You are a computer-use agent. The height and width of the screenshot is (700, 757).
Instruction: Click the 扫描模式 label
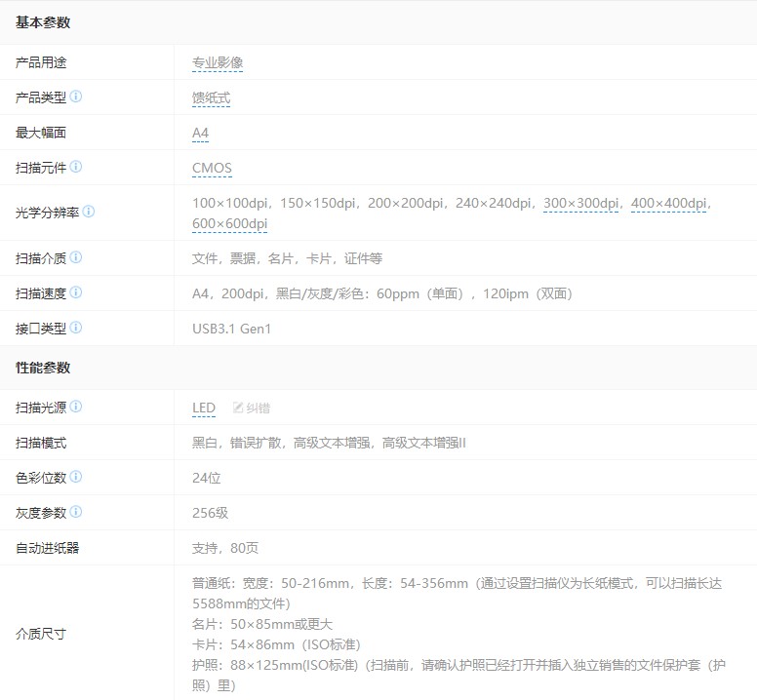coord(41,443)
